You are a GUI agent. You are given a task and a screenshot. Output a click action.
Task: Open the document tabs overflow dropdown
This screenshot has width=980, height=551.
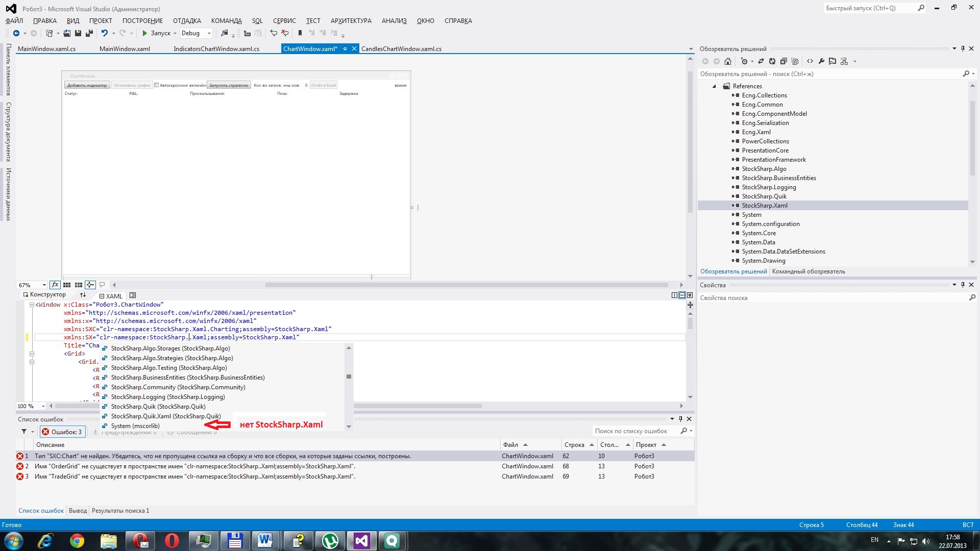[x=691, y=49]
